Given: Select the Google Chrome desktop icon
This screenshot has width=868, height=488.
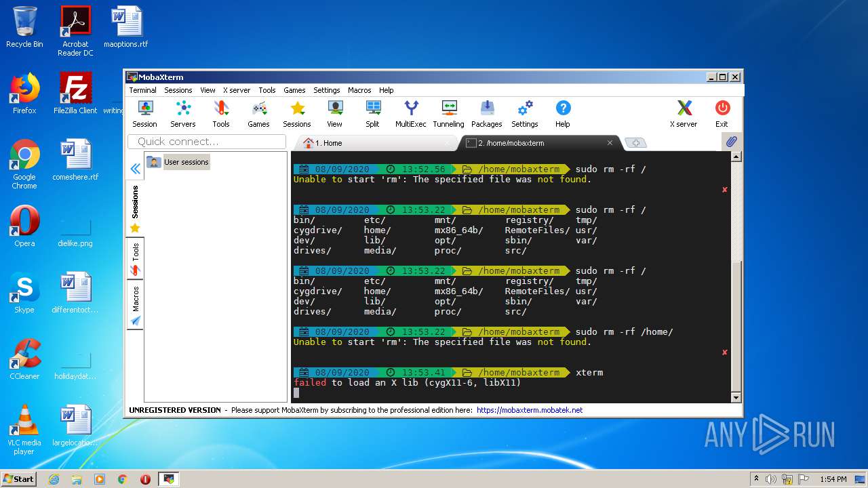Looking at the screenshot, I should tap(24, 164).
